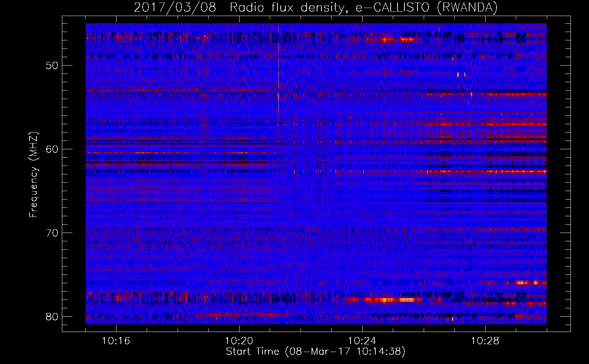This screenshot has width=589, height=364.
Task: Click the 10:16 time tick label
Action: click(x=116, y=341)
